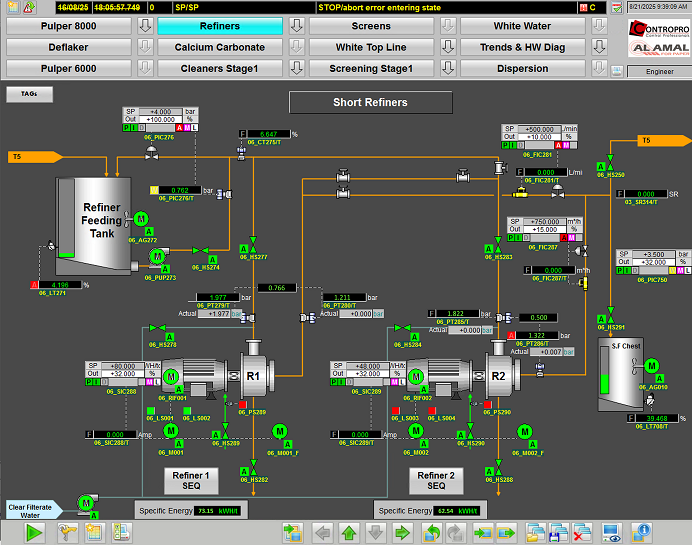This screenshot has width=692, height=545.
Task: Click the Refiner 1 SEQ button
Action: tap(191, 481)
